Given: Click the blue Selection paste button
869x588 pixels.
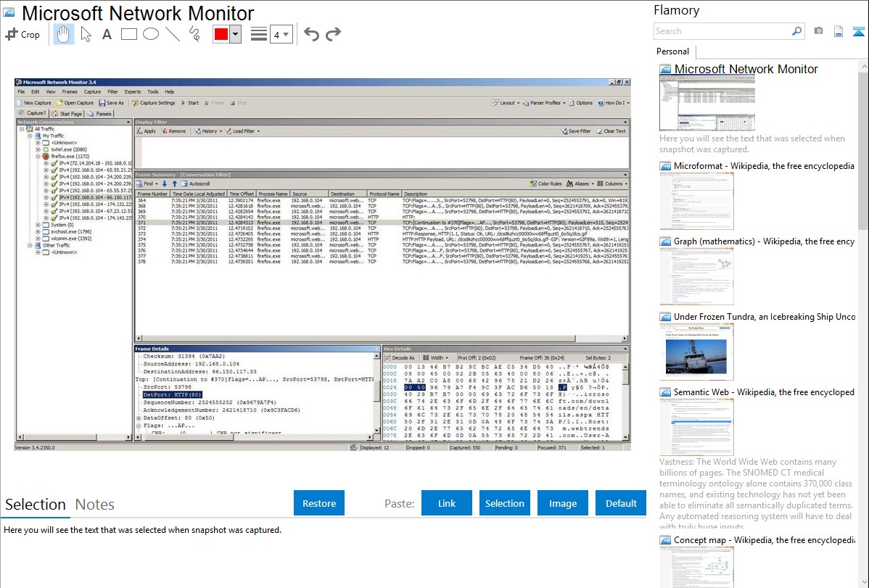Looking at the screenshot, I should (504, 503).
